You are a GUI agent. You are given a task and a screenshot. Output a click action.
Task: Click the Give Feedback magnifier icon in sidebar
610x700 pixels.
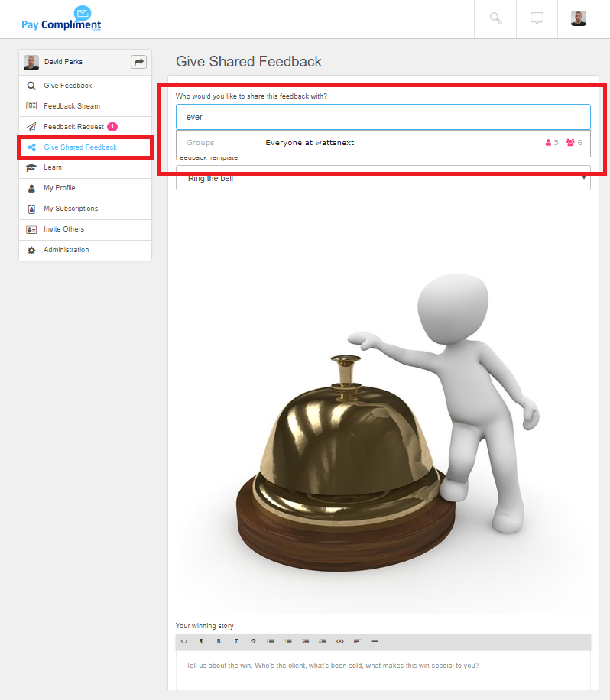(x=31, y=86)
